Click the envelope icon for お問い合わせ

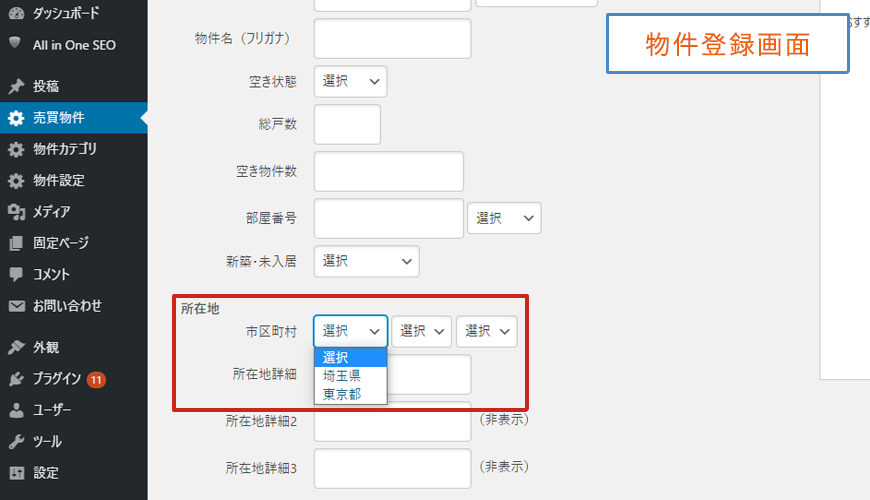[x=15, y=306]
